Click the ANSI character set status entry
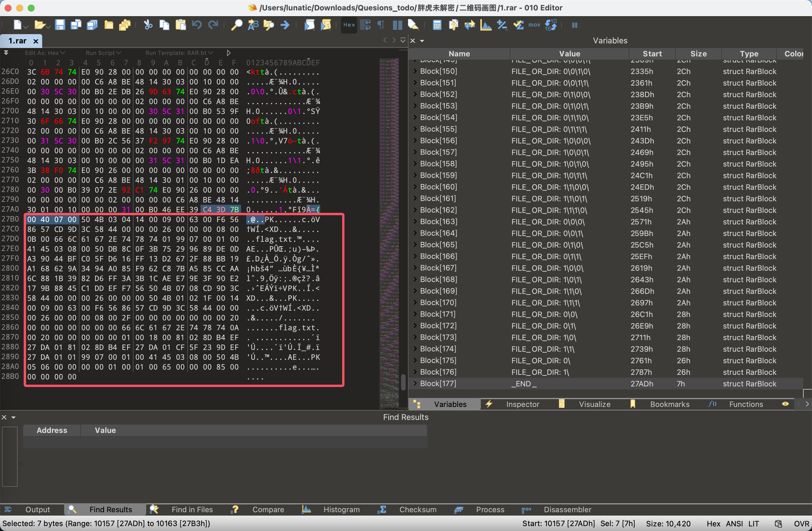Viewport: 812px width, 531px height. click(x=734, y=523)
